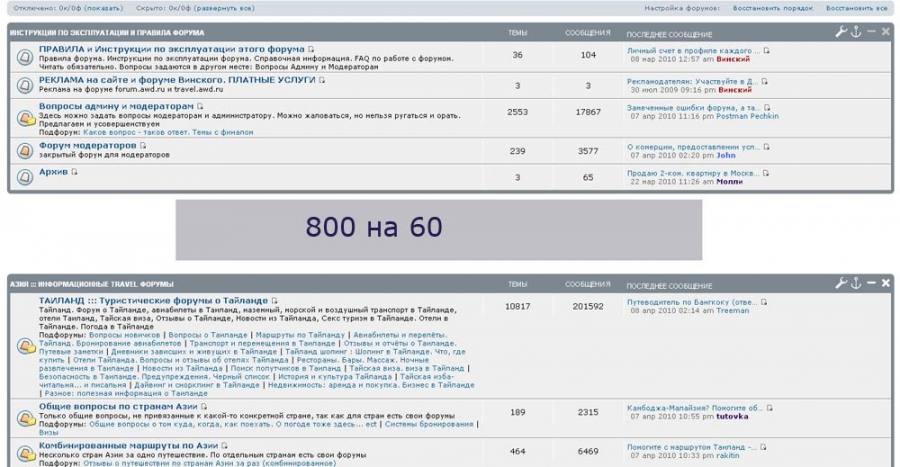The width and height of the screenshot is (900, 467).
Task: Open the Дайвинг и сноркелинг в Таиланде subforum
Action: [197, 386]
